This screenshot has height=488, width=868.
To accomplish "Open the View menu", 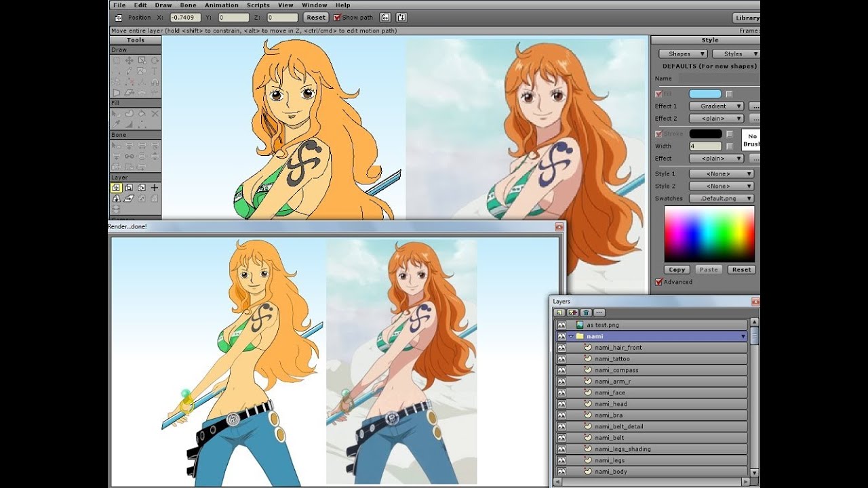I will 285,5.
